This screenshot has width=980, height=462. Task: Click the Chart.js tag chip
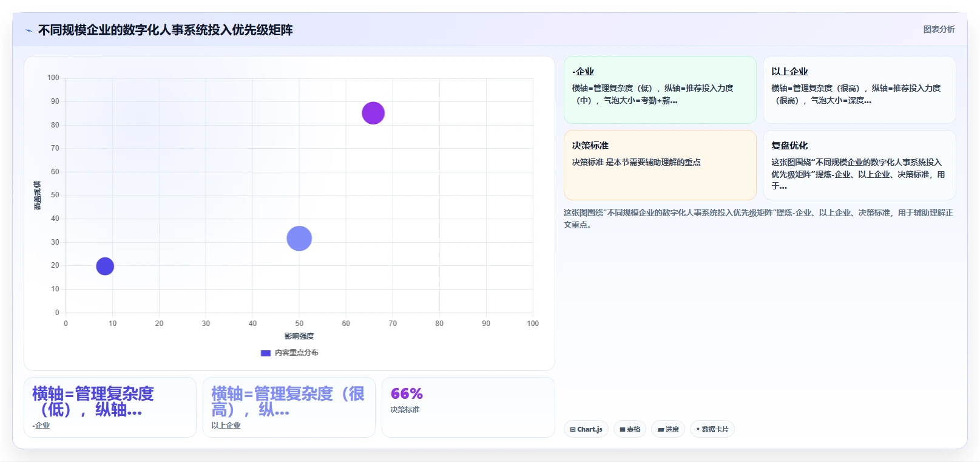pos(586,429)
